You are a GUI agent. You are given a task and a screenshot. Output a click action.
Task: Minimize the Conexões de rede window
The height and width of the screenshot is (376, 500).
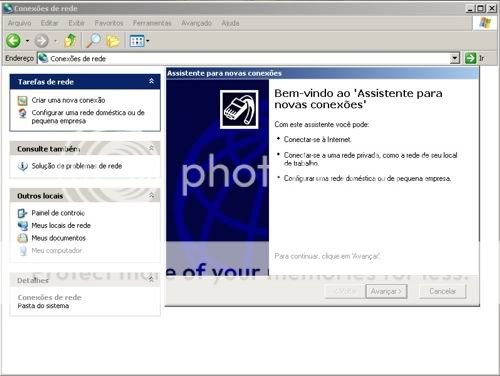point(470,8)
